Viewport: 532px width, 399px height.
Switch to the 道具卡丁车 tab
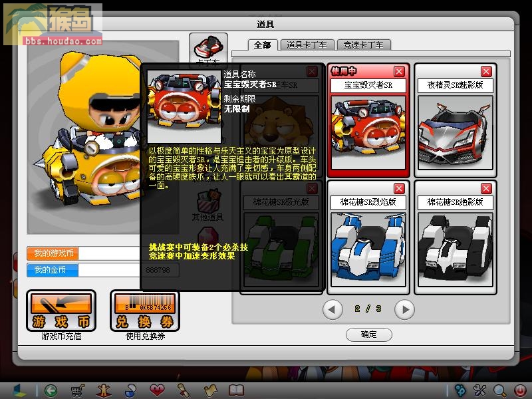click(x=307, y=45)
